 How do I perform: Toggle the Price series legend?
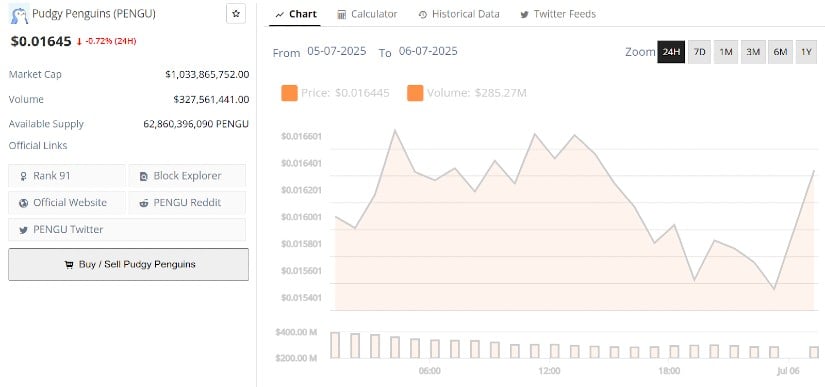pyautogui.click(x=335, y=93)
